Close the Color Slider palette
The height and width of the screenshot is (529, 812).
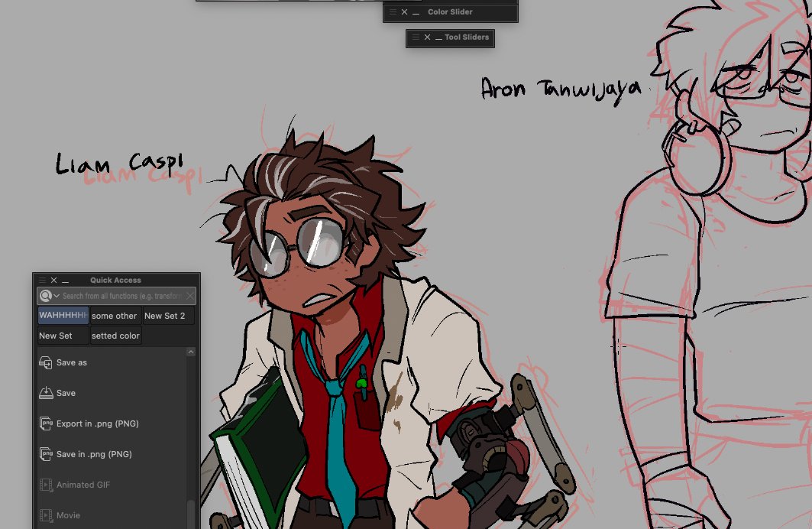(404, 12)
